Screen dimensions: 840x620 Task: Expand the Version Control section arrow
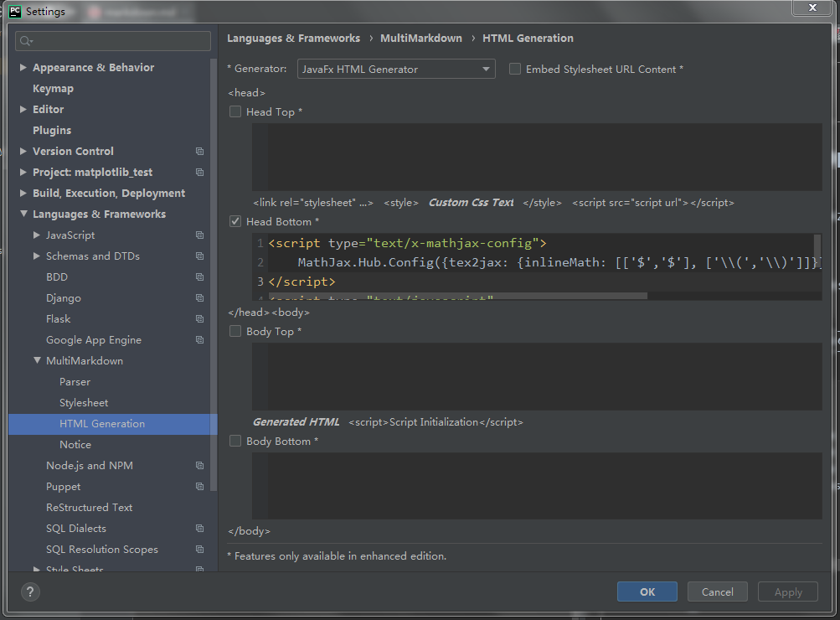click(x=23, y=151)
